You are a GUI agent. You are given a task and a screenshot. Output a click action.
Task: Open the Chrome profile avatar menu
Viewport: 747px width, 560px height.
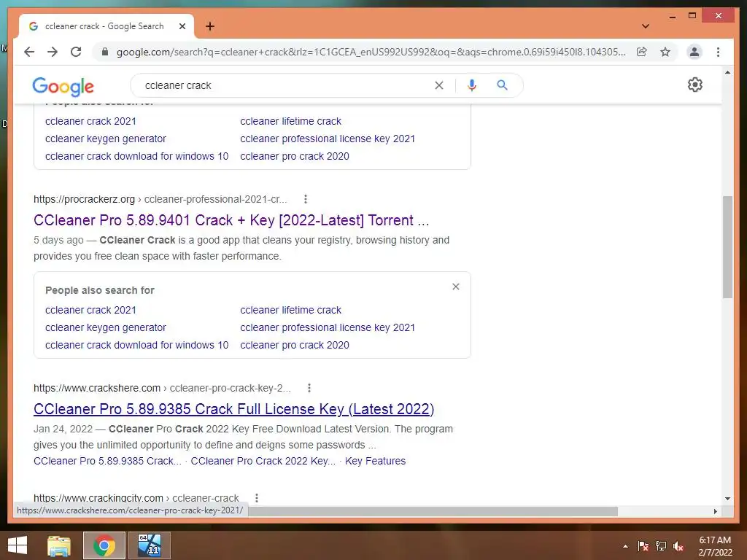(x=694, y=52)
